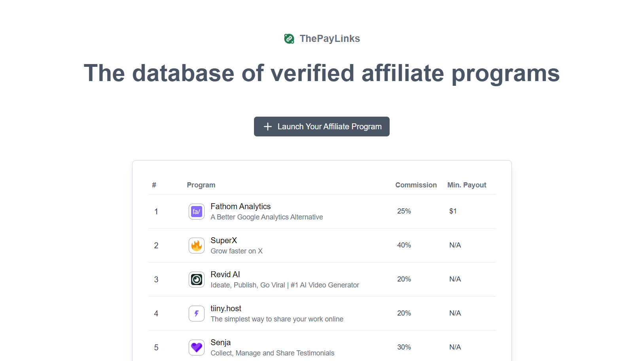This screenshot has height=361, width=644.
Task: Click the Senja purple heart logo
Action: (197, 348)
